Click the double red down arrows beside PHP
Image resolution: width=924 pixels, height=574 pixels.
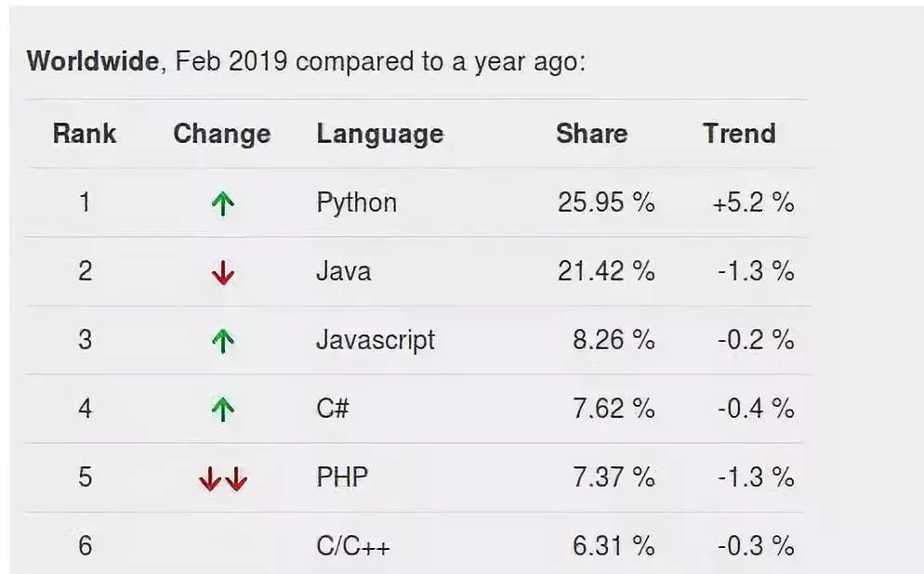[x=223, y=478]
